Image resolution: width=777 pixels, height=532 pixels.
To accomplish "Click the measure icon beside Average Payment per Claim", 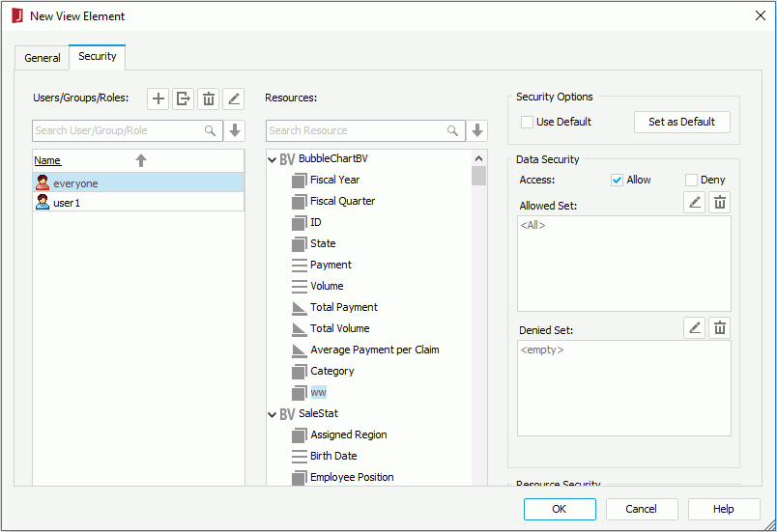I will pos(300,350).
